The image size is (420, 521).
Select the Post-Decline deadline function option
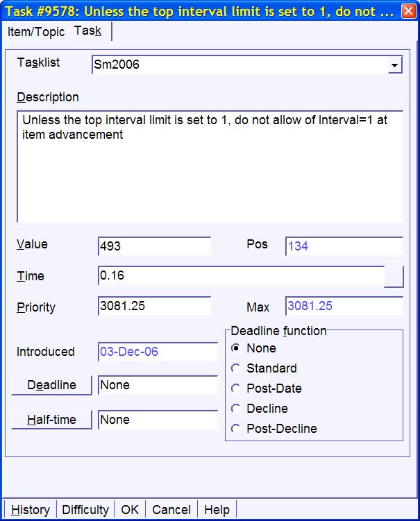[237, 429]
